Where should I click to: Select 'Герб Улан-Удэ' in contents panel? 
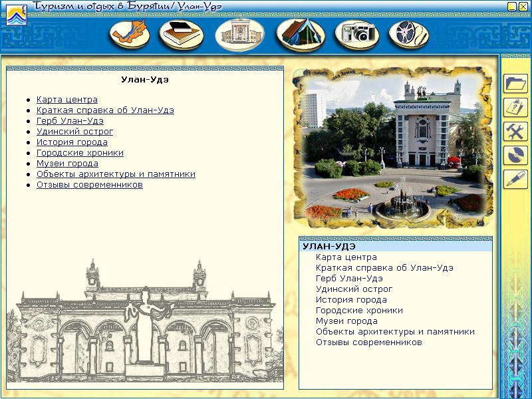pos(349,279)
